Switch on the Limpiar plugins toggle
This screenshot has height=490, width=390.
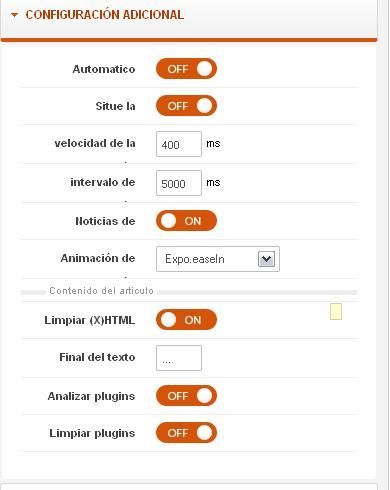[186, 433]
